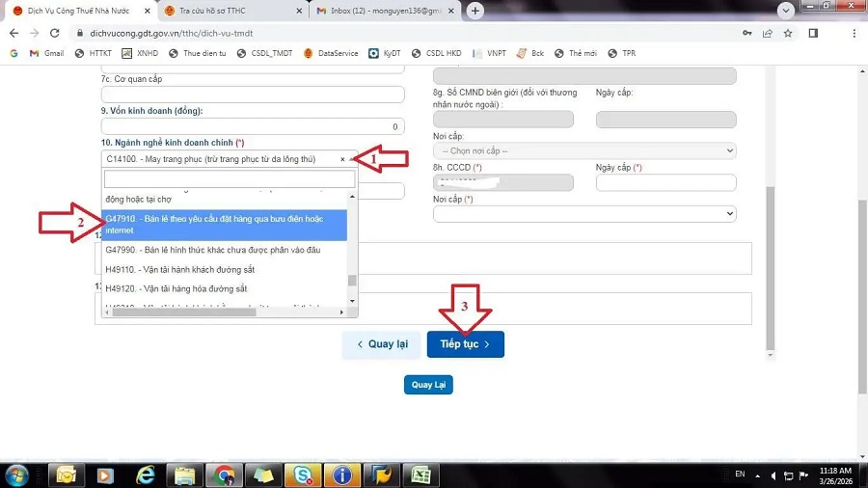The image size is (868, 488).
Task: Switch to Dịch Vụ Công Thuế Nhà Nước tab
Action: pyautogui.click(x=77, y=11)
